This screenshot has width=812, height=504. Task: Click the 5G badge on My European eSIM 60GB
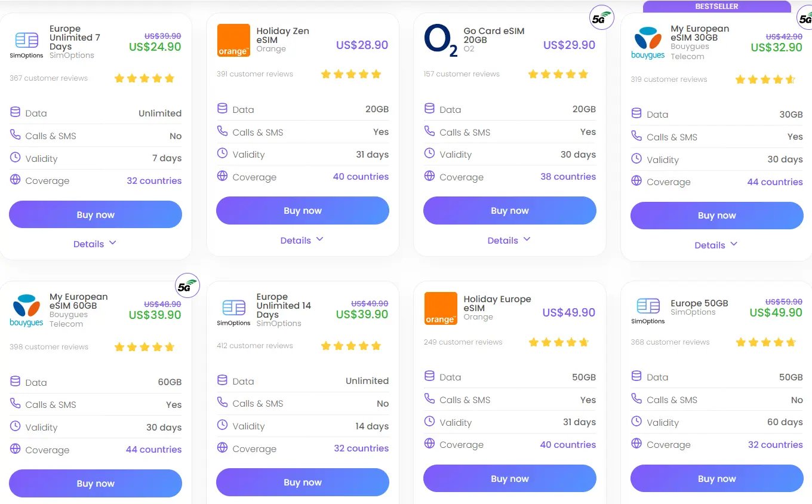point(187,285)
